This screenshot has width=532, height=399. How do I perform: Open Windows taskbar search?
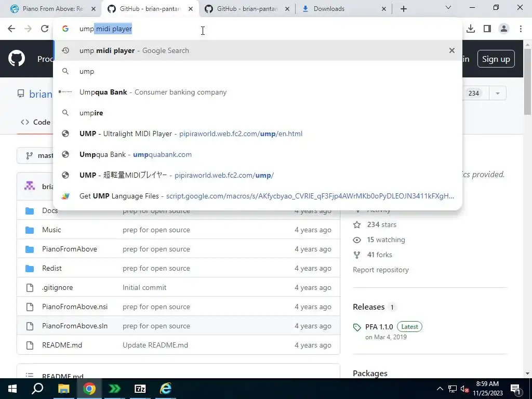coord(37,389)
